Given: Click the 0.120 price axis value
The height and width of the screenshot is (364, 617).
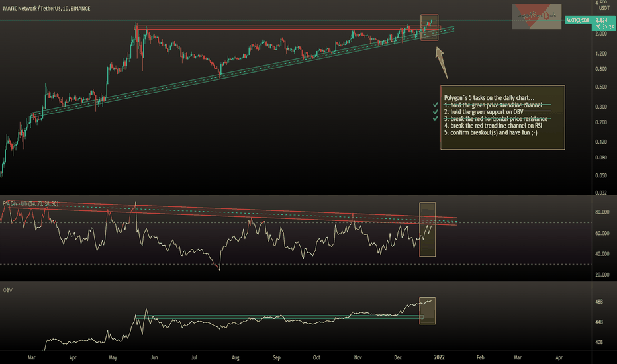Looking at the screenshot, I should point(601,142).
